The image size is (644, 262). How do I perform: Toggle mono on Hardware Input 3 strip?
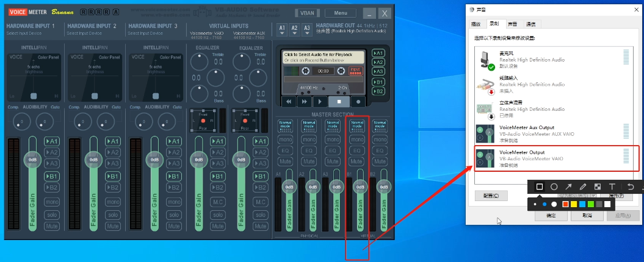click(174, 202)
